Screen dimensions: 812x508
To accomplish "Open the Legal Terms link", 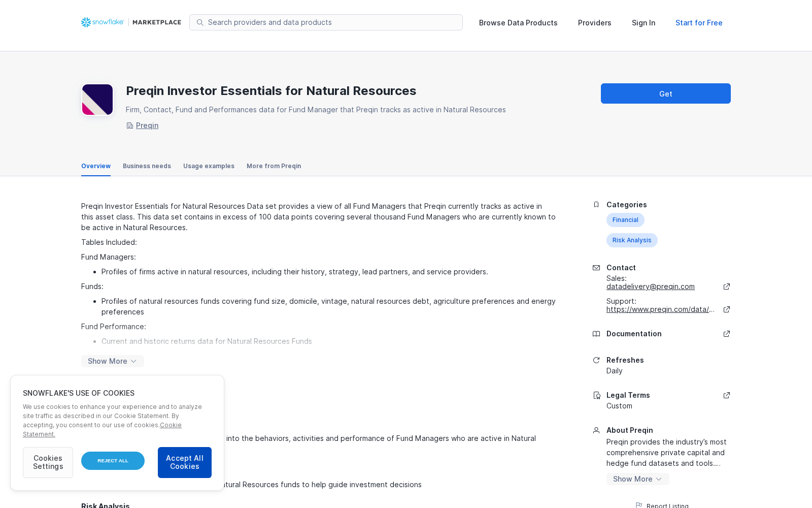I will tap(628, 395).
